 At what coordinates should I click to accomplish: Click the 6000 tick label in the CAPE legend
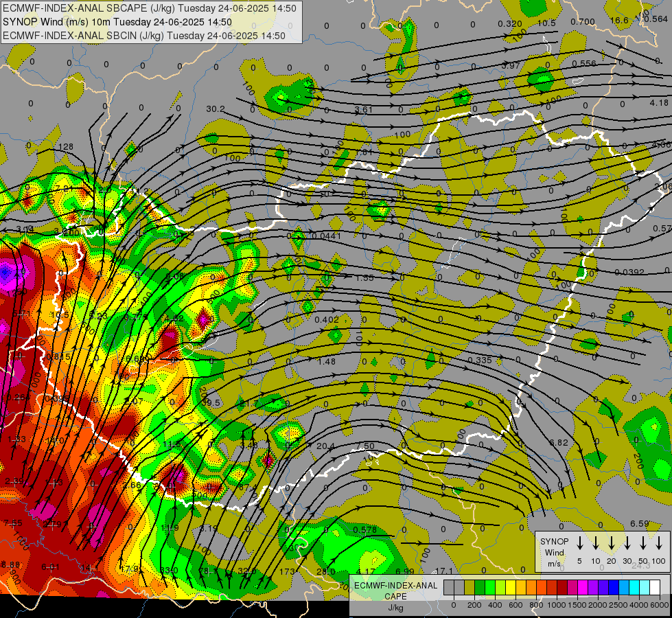660,605
